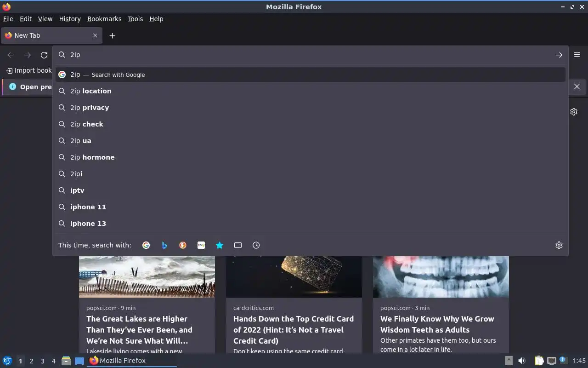Select the '2ip privacy' suggestion
Image resolution: width=588 pixels, height=368 pixels.
tap(310, 108)
